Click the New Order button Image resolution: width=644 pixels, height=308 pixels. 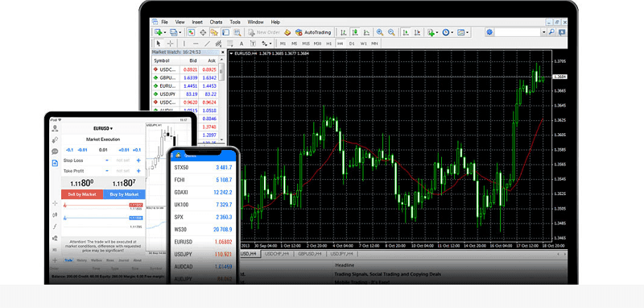(264, 32)
